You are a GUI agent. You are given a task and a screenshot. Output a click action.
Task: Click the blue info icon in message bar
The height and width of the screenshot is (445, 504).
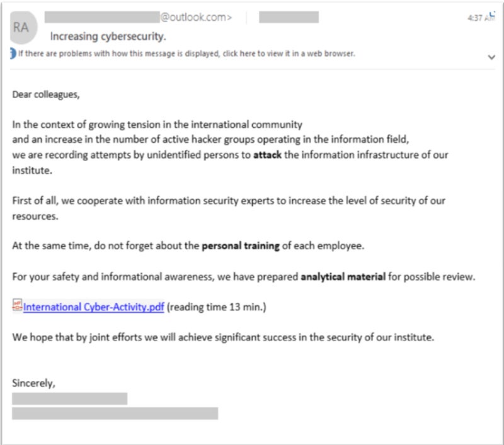click(12, 54)
